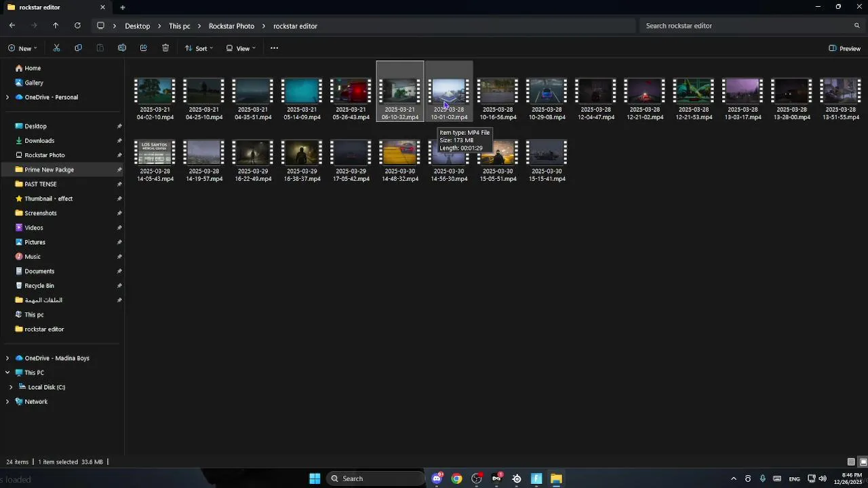Click the search magnifier icon in address bar
The width and height of the screenshot is (868, 488).
[x=857, y=26]
